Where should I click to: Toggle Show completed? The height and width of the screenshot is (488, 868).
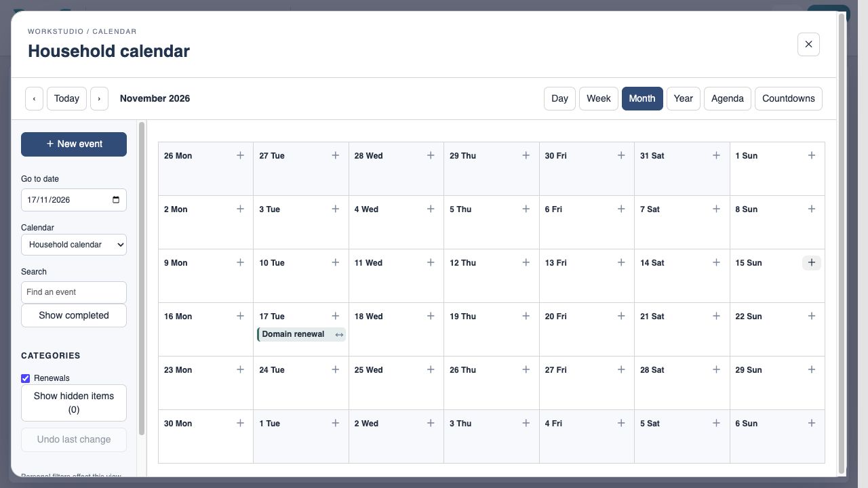74,315
